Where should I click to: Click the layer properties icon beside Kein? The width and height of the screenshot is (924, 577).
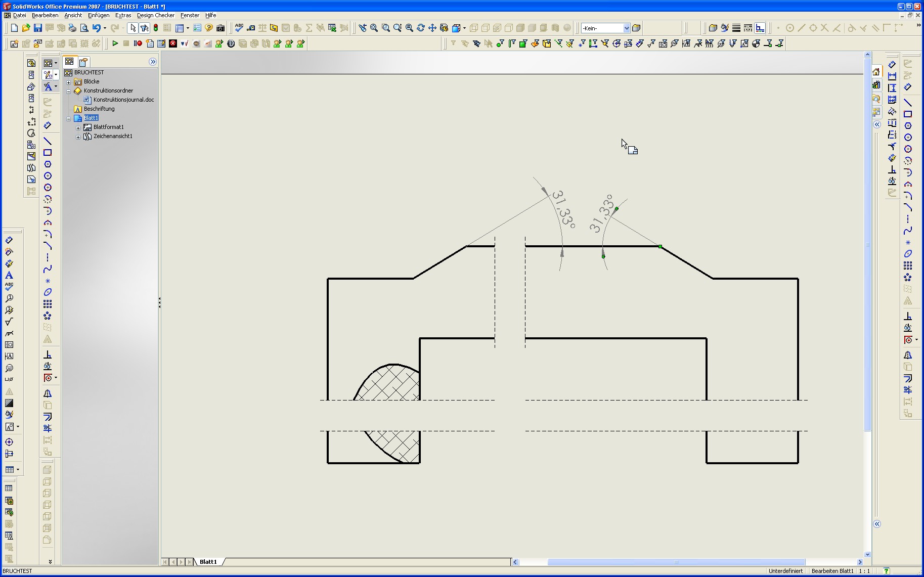[636, 28]
